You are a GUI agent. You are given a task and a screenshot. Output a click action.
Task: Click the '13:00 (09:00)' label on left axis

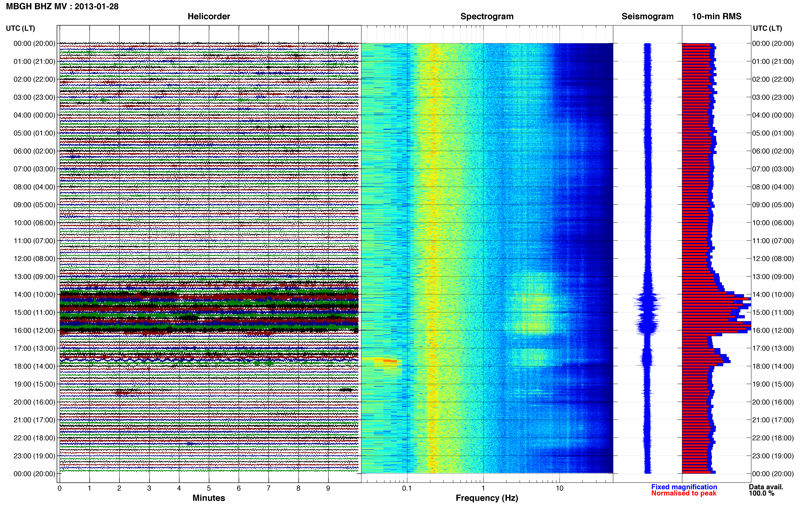click(34, 277)
